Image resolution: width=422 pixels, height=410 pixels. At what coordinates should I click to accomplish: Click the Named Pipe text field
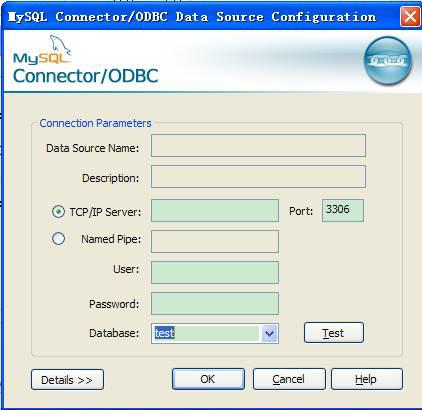pyautogui.click(x=215, y=241)
